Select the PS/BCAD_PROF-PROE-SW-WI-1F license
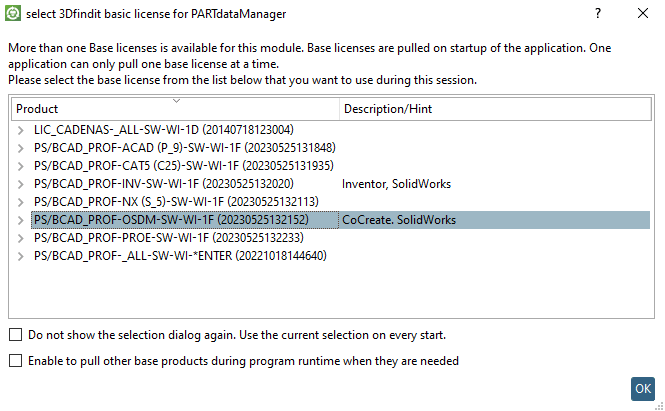 coord(169,238)
